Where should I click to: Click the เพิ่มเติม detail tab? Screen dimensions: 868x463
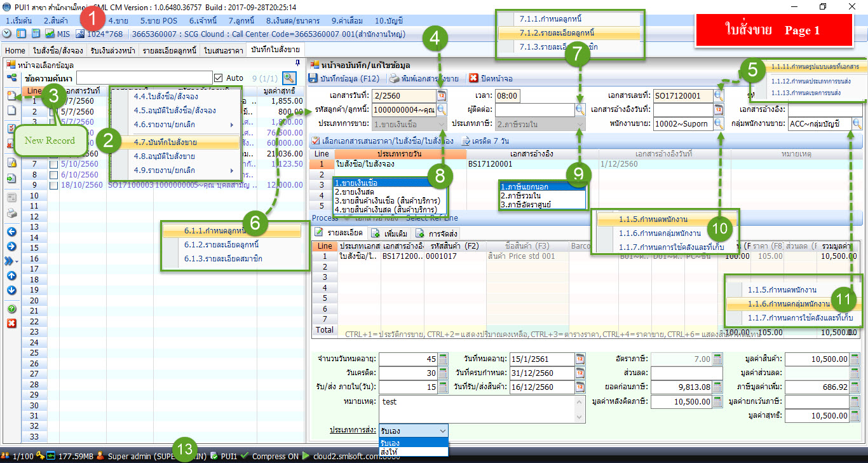point(390,234)
